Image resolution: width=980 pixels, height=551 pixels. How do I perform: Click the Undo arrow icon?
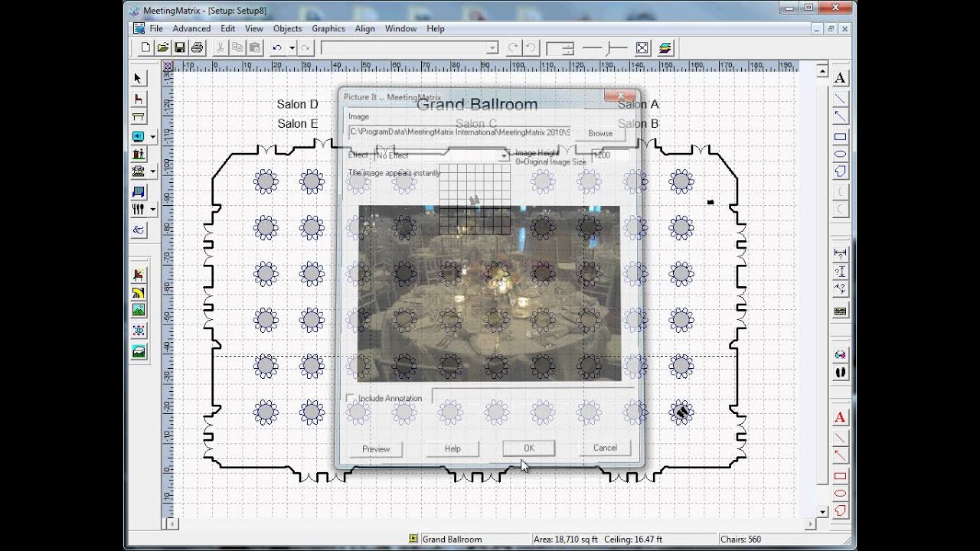(x=277, y=47)
